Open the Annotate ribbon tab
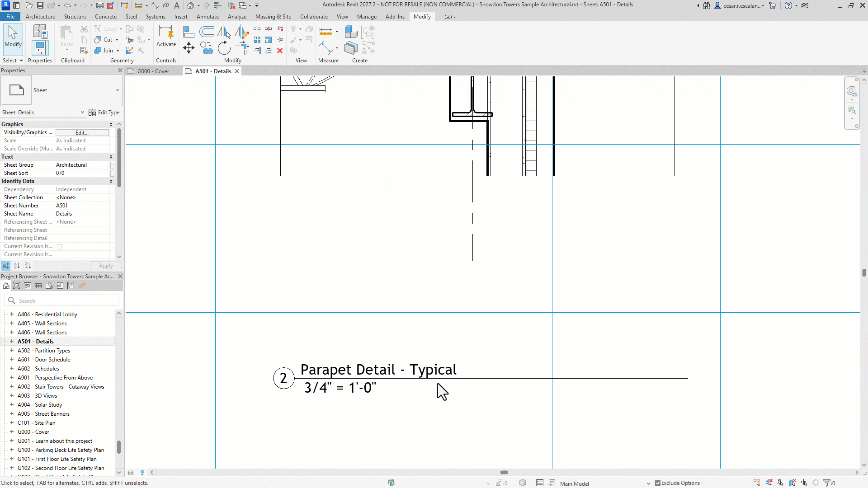 [208, 17]
